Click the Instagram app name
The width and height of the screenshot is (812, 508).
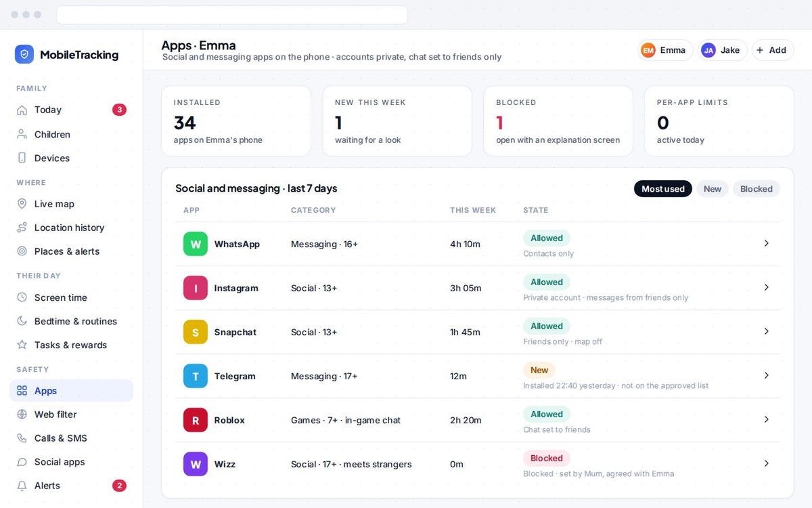(x=236, y=288)
